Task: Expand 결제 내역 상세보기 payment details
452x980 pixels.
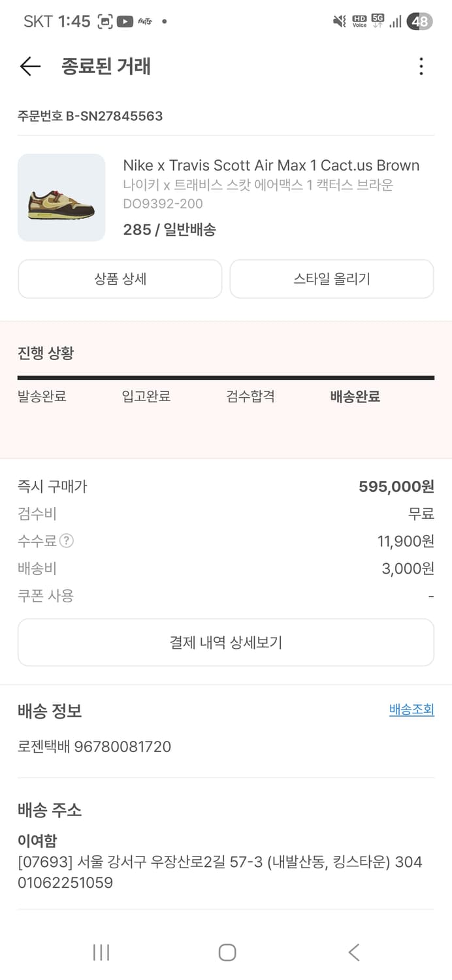Action: (226, 642)
